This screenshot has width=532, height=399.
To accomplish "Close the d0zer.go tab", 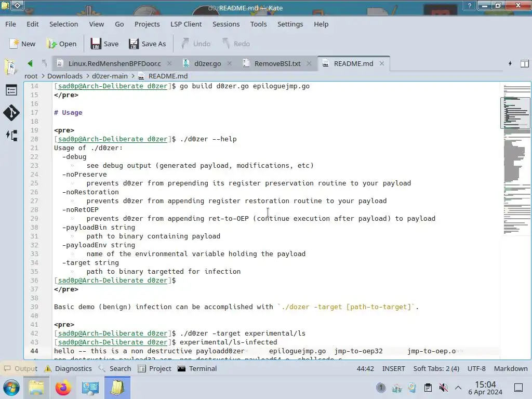I will pos(230,63).
